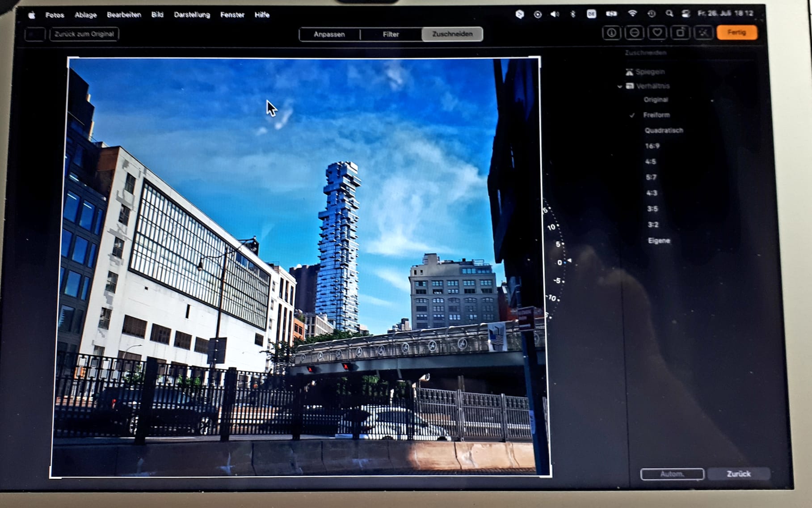Open the sound volume menu bar icon

(x=555, y=14)
